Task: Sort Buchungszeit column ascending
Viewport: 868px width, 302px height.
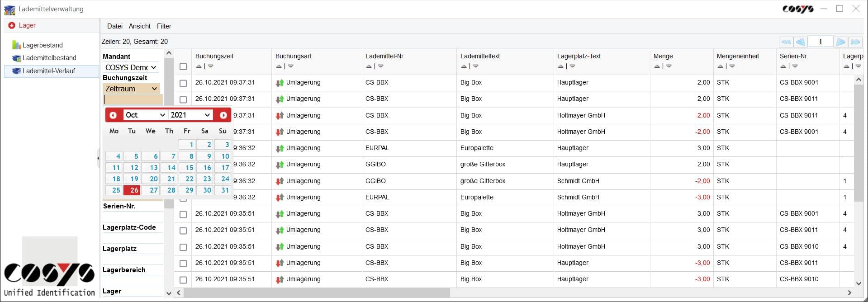Action: (x=199, y=66)
